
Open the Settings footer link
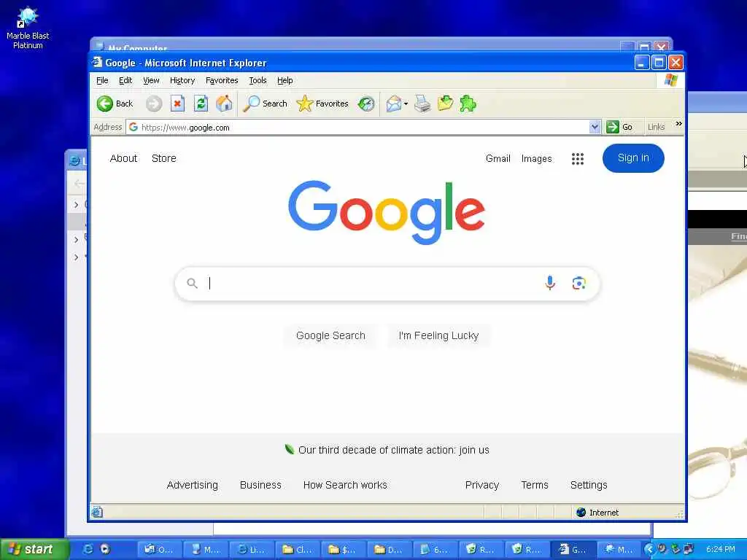[589, 485]
